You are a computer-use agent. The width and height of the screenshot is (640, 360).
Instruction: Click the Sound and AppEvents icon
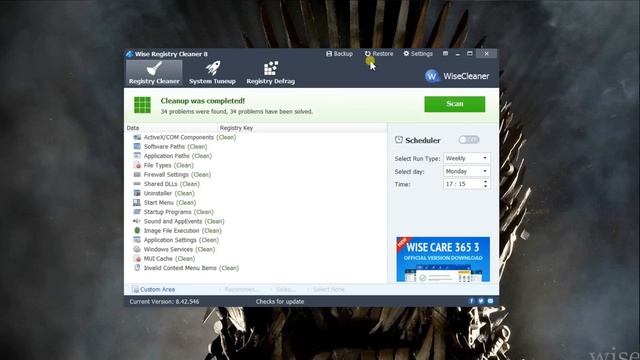click(x=137, y=221)
